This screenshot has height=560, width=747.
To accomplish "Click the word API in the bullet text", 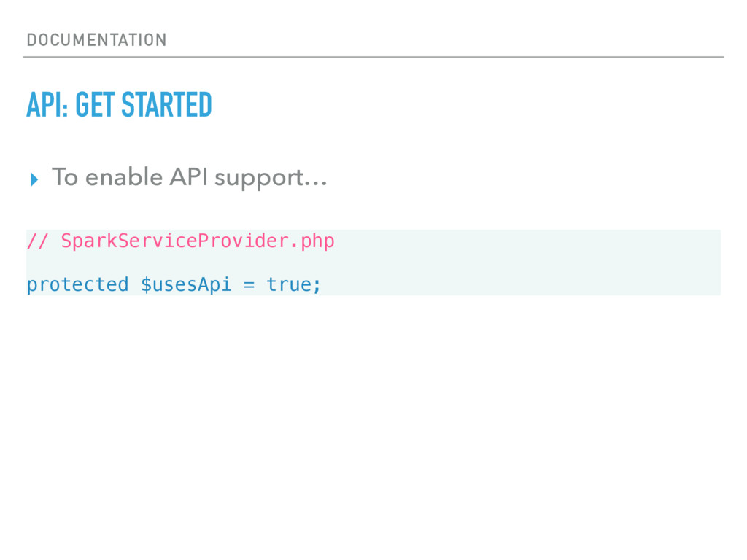I will click(x=189, y=177).
